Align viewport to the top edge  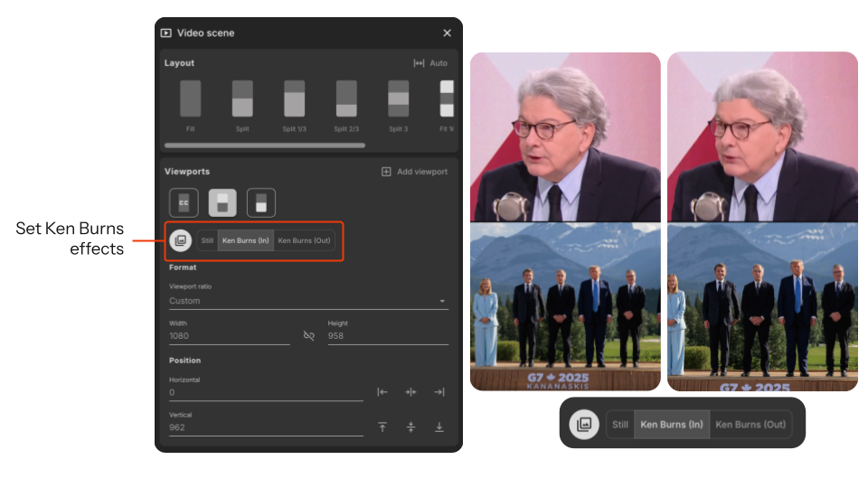(382, 427)
